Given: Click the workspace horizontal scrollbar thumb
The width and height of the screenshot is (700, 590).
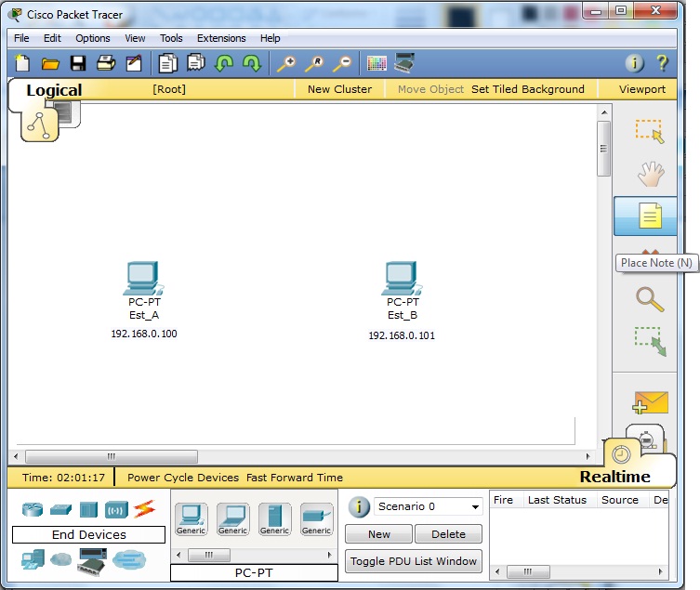Looking at the screenshot, I should click(112, 457).
